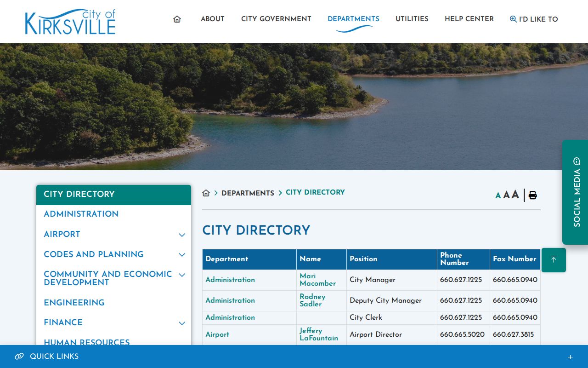Open the Airport department link in the table
588x368 pixels.
[x=217, y=334]
